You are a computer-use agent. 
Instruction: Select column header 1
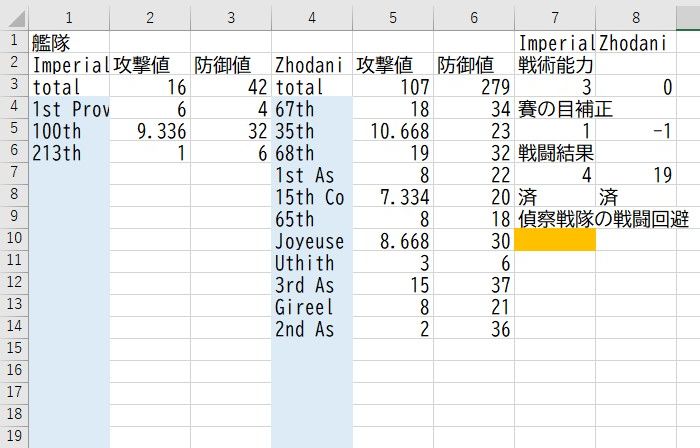click(69, 18)
